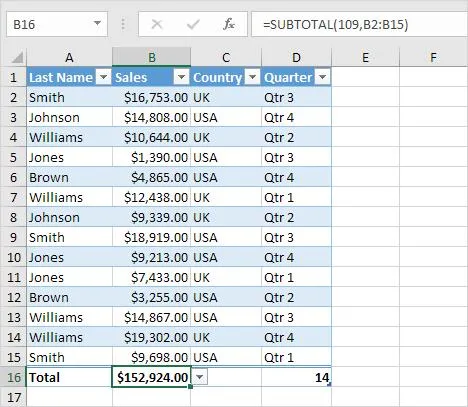Open the Sales filter dropdown
This screenshot has width=468, height=407.
(181, 77)
